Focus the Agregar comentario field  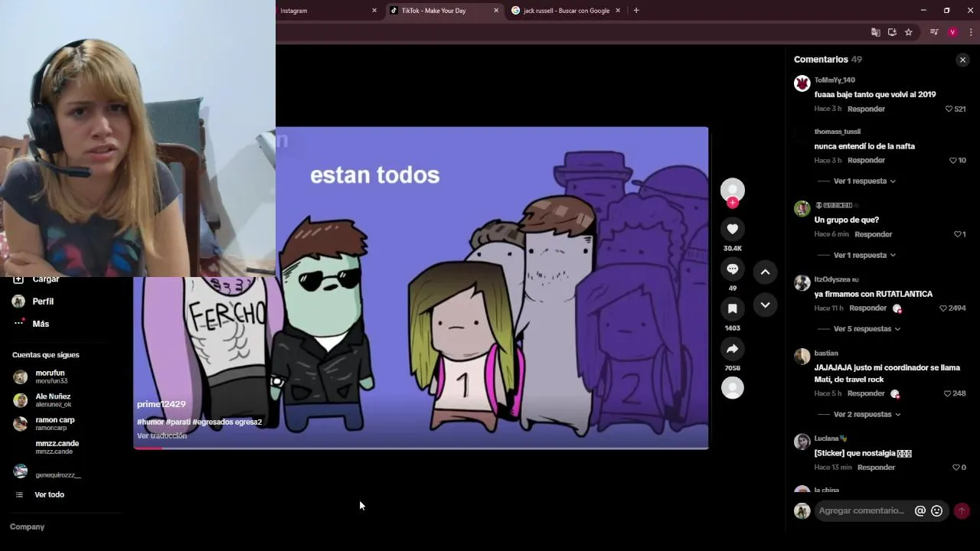click(x=862, y=510)
